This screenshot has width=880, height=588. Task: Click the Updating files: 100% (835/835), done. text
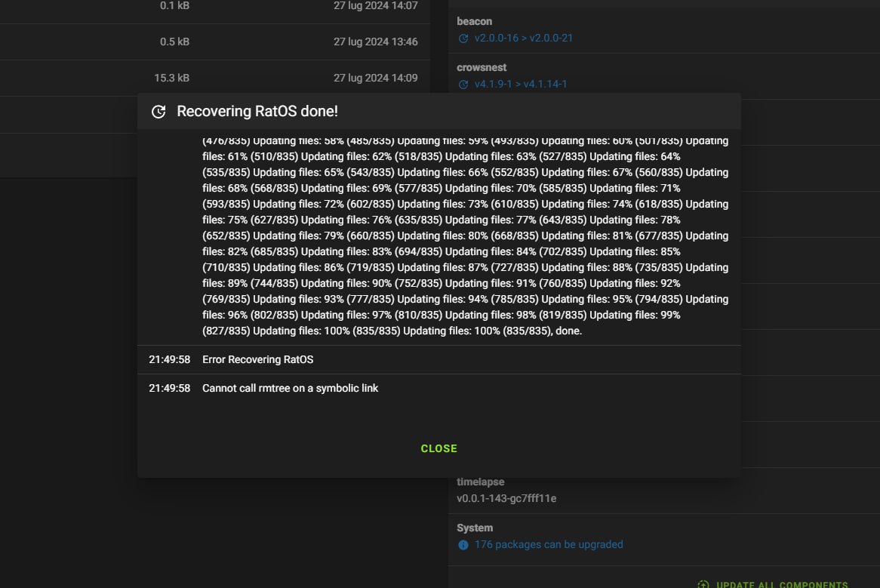(492, 331)
